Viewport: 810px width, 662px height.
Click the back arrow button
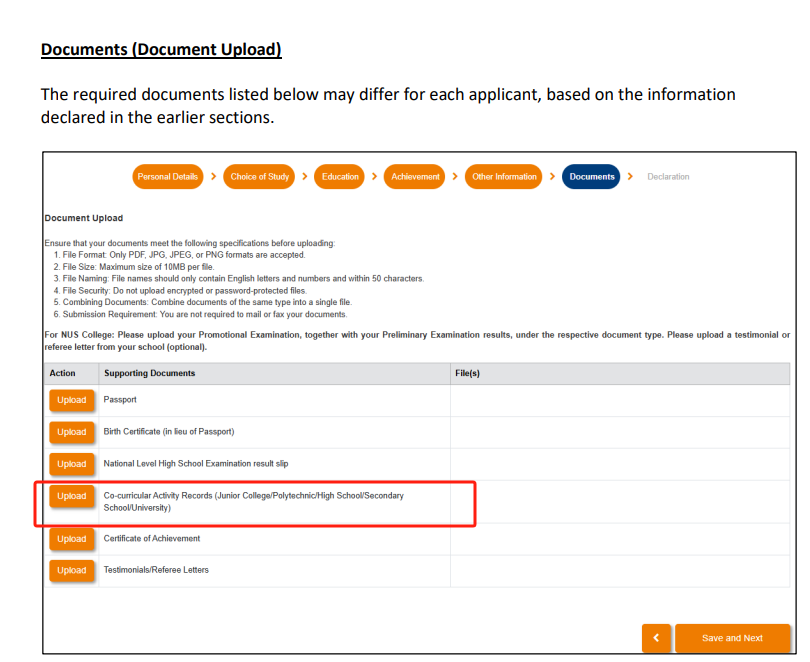(x=656, y=638)
